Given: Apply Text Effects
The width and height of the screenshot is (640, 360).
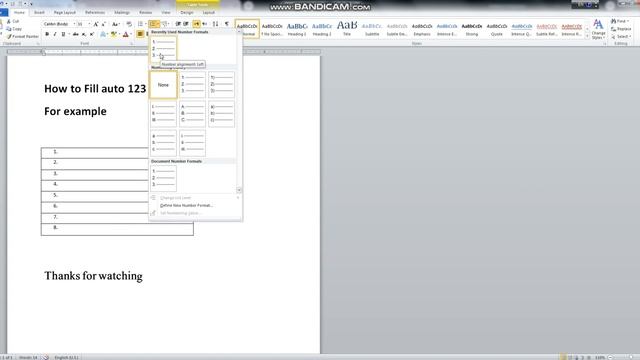Looking at the screenshot, I should point(103,34).
